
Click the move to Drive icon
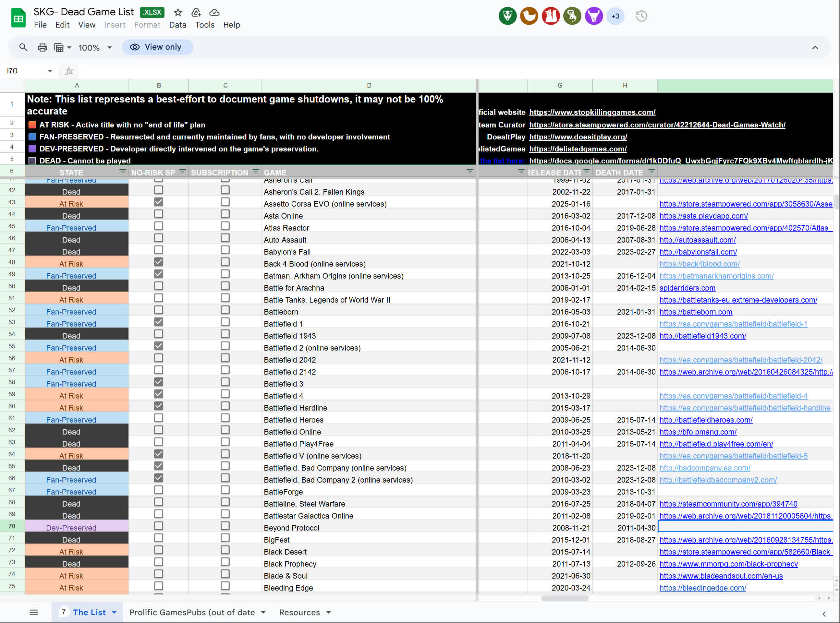(x=196, y=12)
